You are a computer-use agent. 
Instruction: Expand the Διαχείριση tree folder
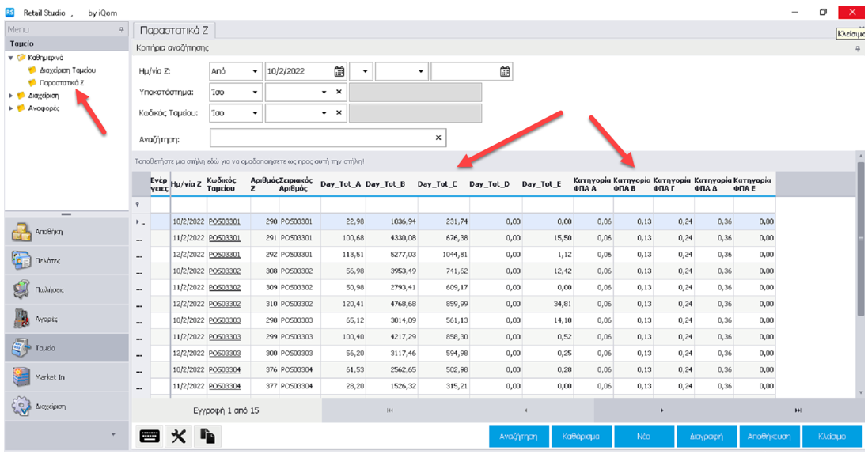click(11, 96)
